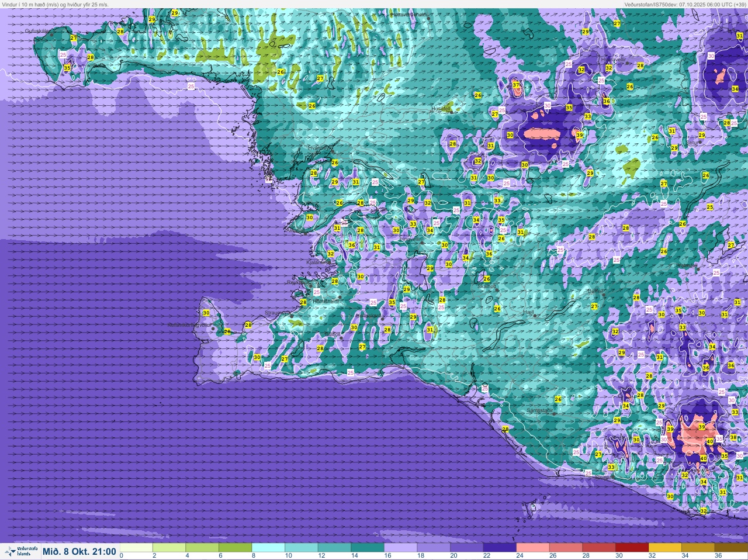
Task: Click the Vatnsfell station label
Action: 687,265
